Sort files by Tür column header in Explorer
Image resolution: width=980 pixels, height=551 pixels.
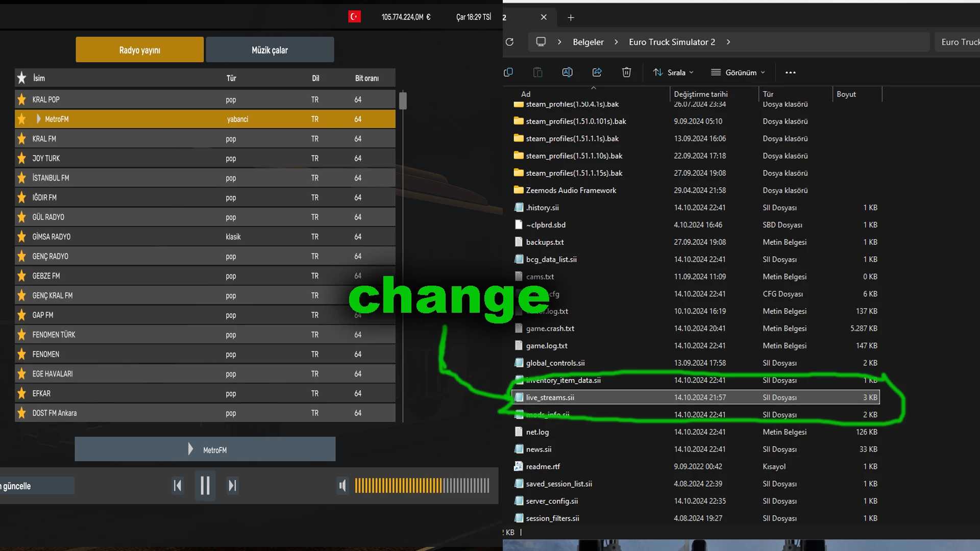[768, 94]
